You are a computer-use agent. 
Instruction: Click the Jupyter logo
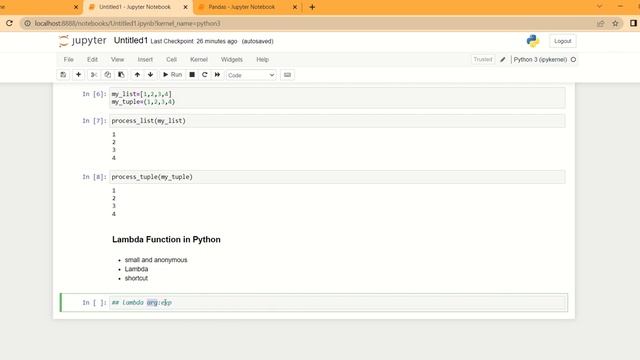[83, 41]
